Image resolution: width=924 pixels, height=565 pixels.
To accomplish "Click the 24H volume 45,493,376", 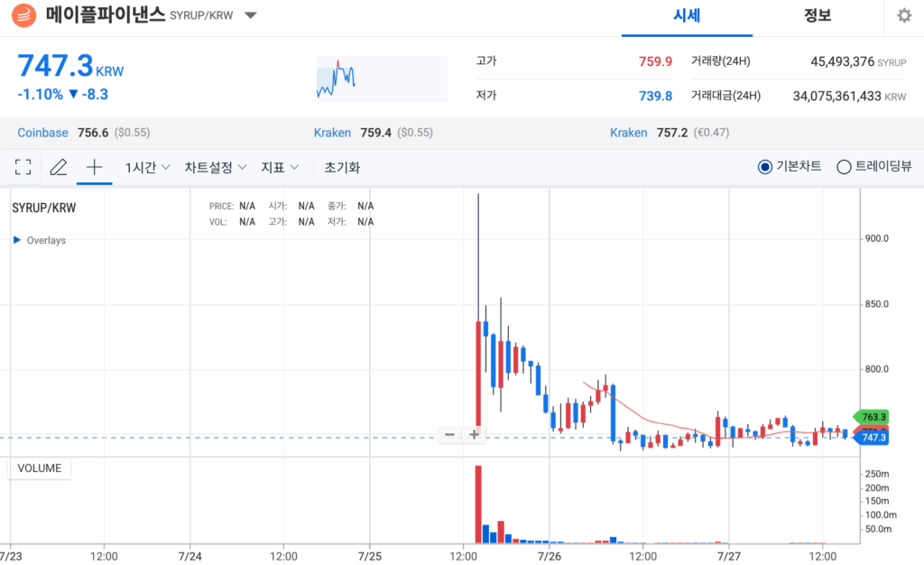I will click(842, 62).
